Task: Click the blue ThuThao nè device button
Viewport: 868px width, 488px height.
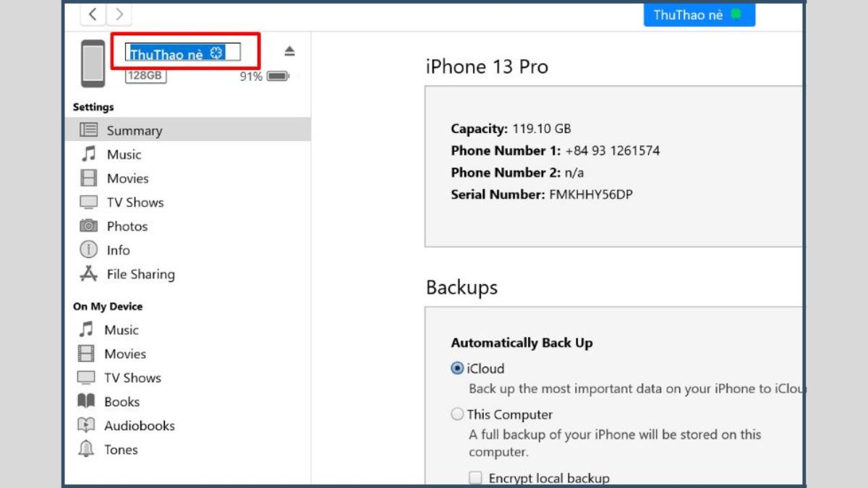Action: coord(699,14)
